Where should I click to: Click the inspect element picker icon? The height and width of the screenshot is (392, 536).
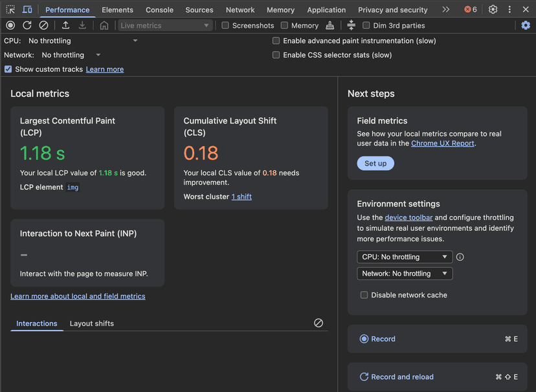(10, 10)
